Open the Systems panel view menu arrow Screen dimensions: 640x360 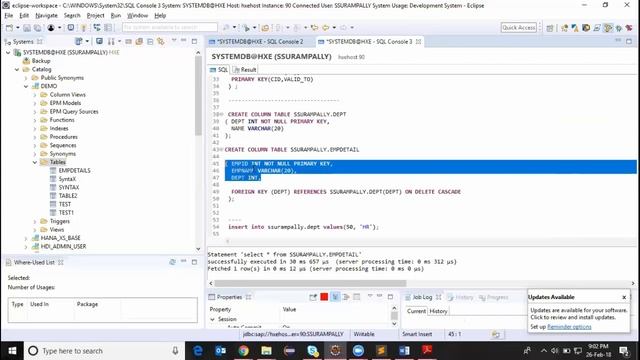pyautogui.click(x=174, y=41)
